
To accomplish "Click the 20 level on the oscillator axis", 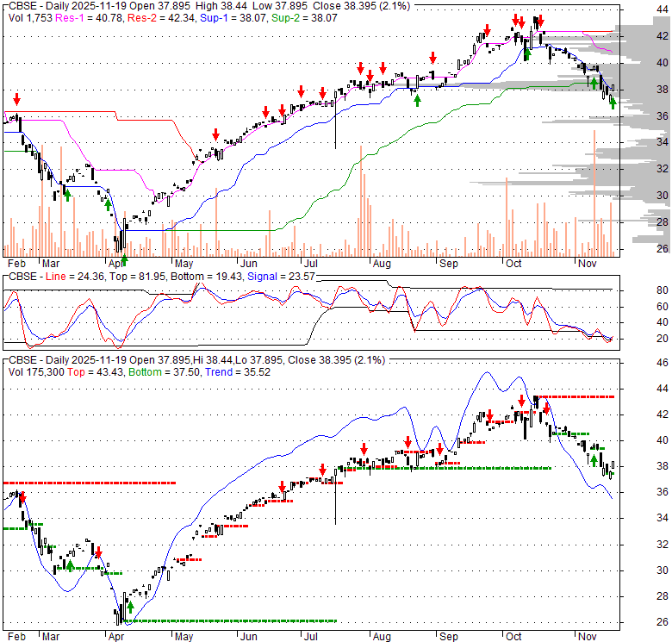I will click(663, 339).
